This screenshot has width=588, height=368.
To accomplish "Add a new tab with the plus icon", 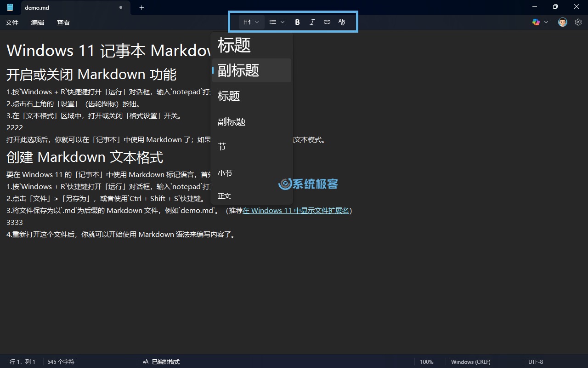I will pyautogui.click(x=141, y=7).
